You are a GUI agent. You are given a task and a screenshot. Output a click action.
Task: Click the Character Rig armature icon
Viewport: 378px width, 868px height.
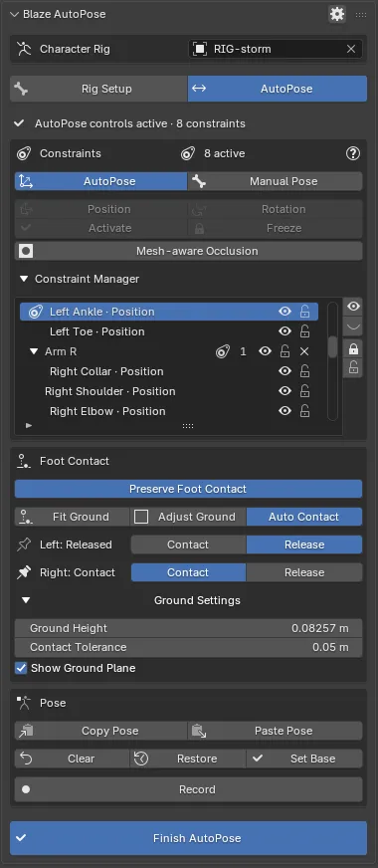[x=24, y=49]
